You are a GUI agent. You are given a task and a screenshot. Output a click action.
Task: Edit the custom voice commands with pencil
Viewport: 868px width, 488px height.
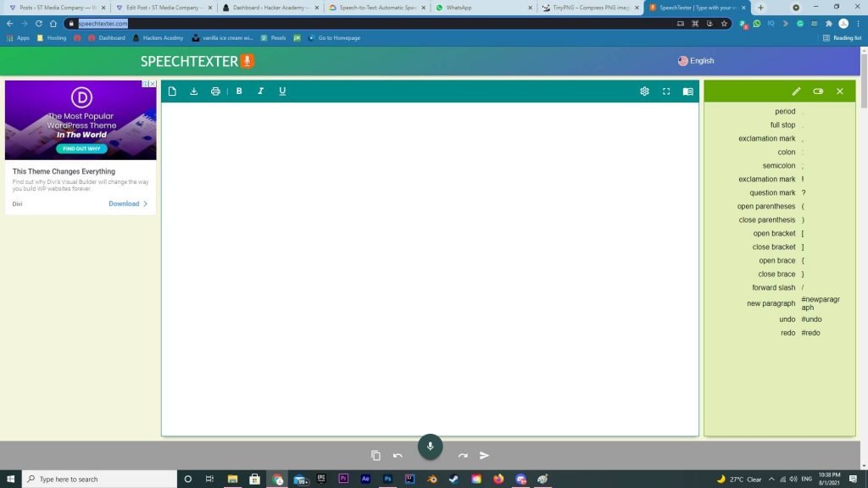(x=796, y=91)
